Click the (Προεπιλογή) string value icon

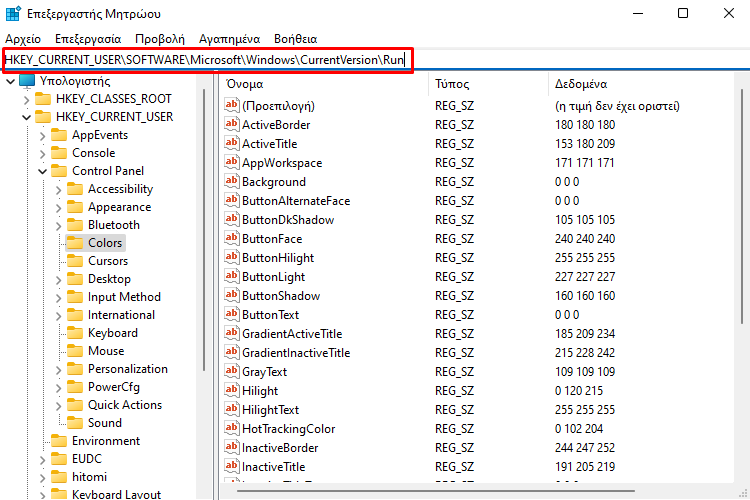pyautogui.click(x=232, y=105)
